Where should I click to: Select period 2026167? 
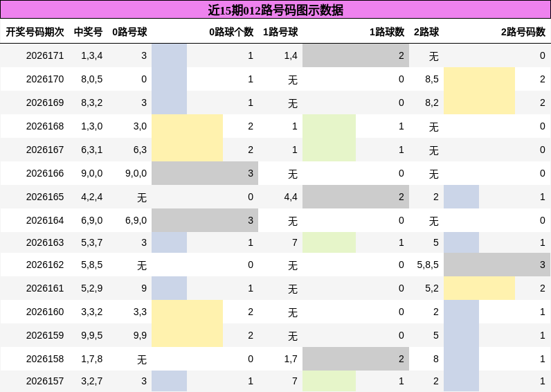[x=45, y=150]
